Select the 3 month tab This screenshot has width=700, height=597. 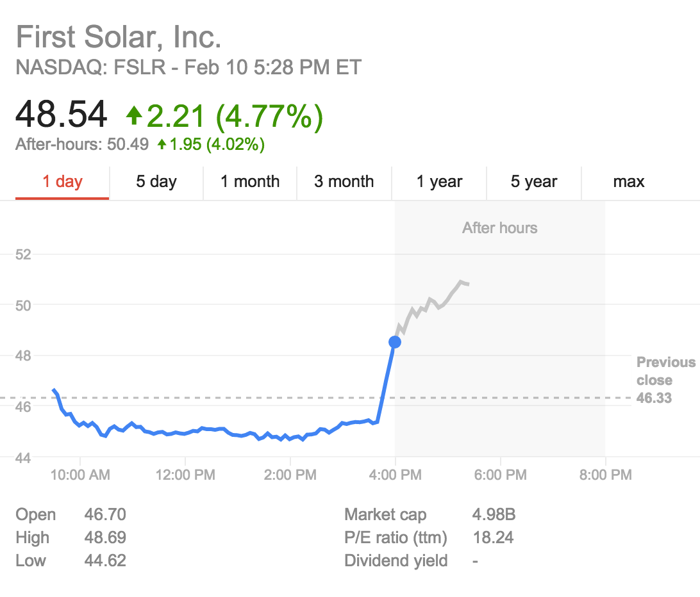(344, 182)
